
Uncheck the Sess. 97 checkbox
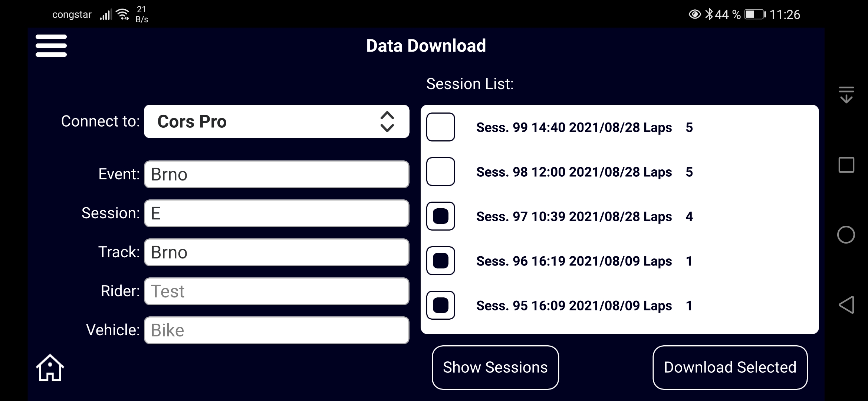(441, 216)
